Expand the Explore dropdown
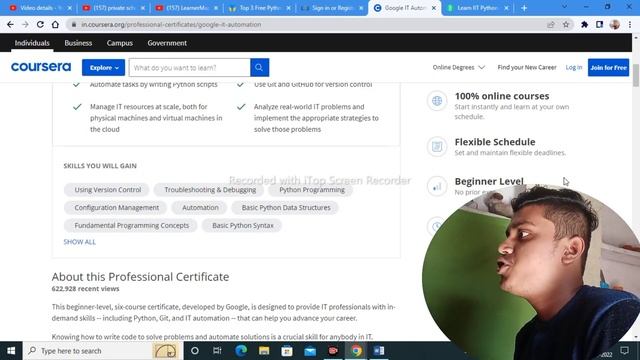This screenshot has width=640, height=360. pyautogui.click(x=103, y=67)
